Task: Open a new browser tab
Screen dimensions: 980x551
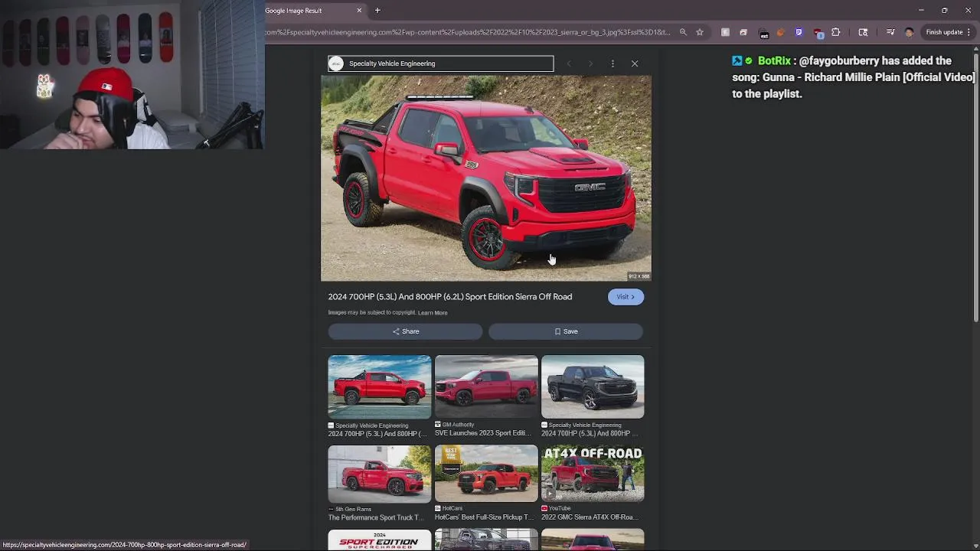Action: [x=377, y=11]
